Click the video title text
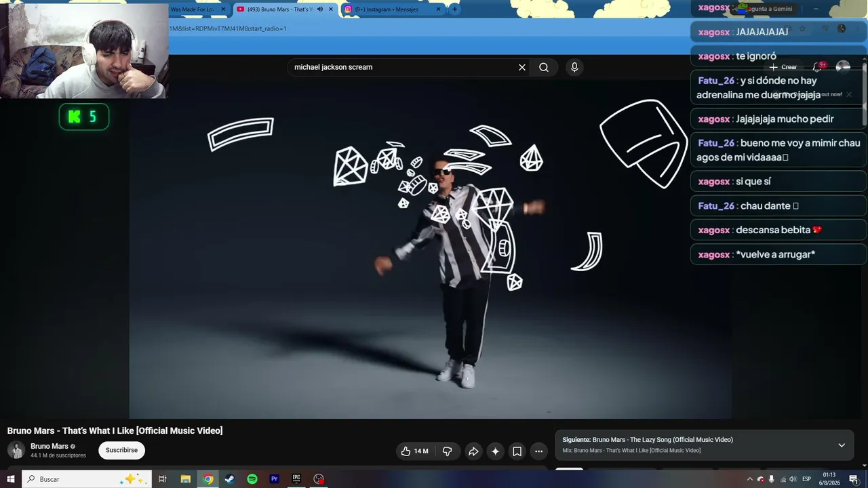The width and height of the screenshot is (868, 488). pyautogui.click(x=115, y=430)
